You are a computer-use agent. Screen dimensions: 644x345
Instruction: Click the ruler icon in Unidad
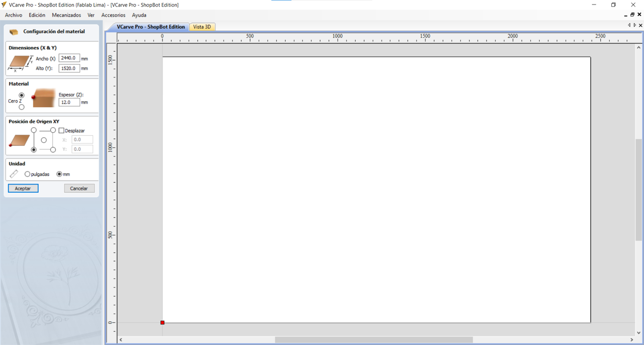pos(14,174)
